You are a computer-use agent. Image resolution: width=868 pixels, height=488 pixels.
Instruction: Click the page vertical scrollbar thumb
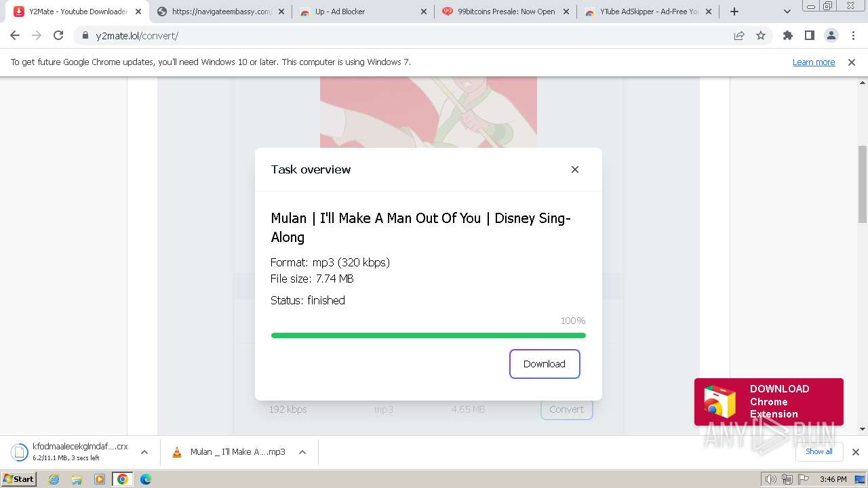(863, 184)
